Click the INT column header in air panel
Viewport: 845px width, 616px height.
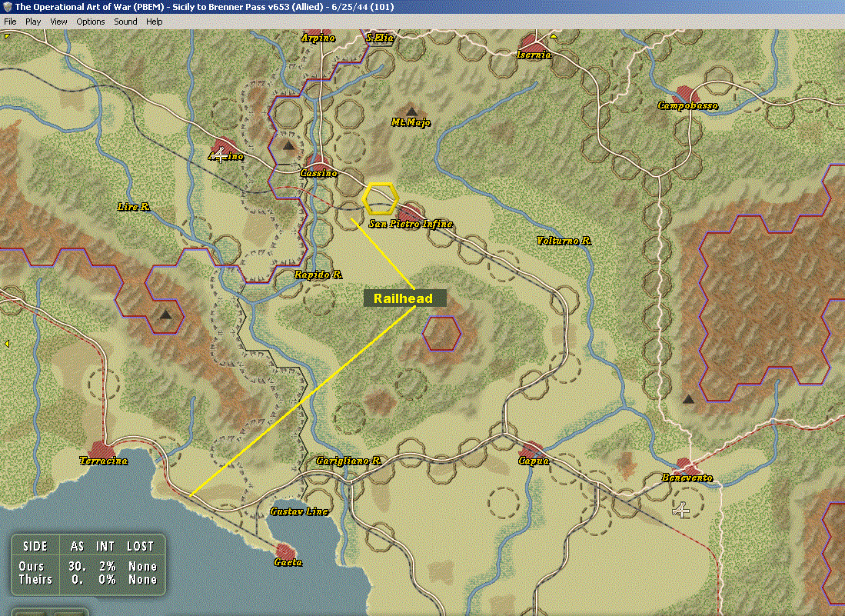click(x=105, y=547)
